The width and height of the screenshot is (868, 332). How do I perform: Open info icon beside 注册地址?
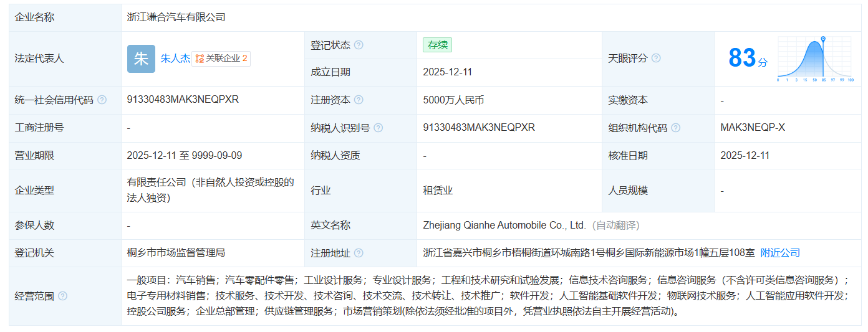tap(359, 254)
